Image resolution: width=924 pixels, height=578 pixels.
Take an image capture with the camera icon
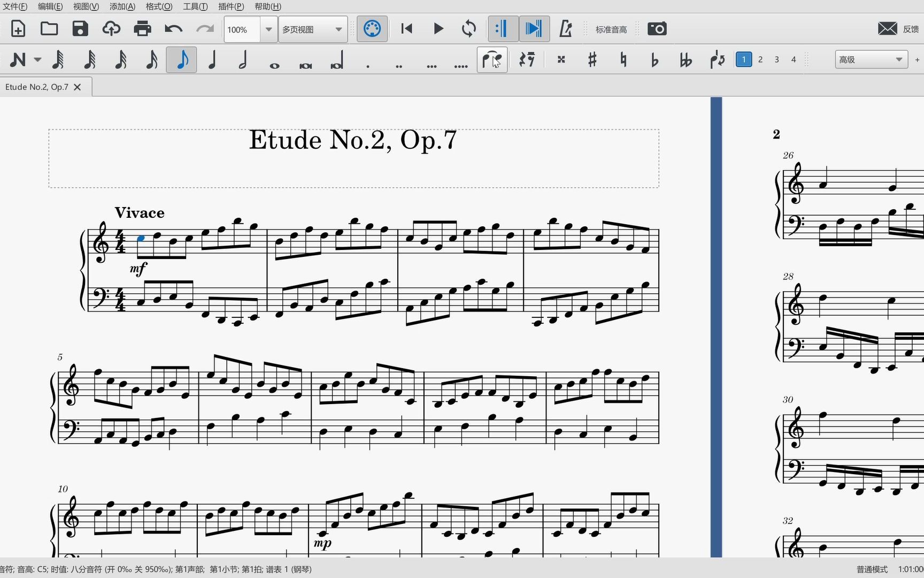(657, 29)
